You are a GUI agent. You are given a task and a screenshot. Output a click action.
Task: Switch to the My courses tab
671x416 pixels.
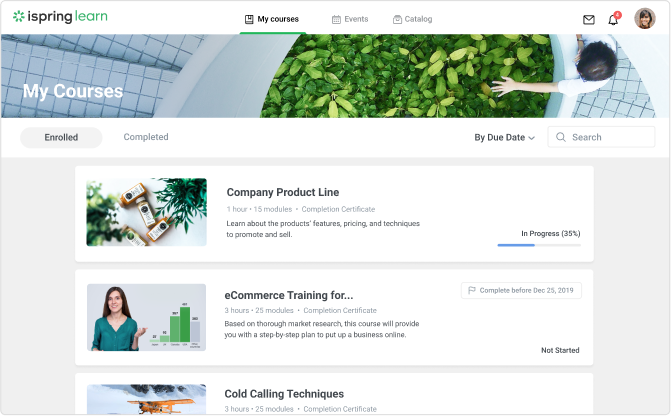tap(272, 19)
